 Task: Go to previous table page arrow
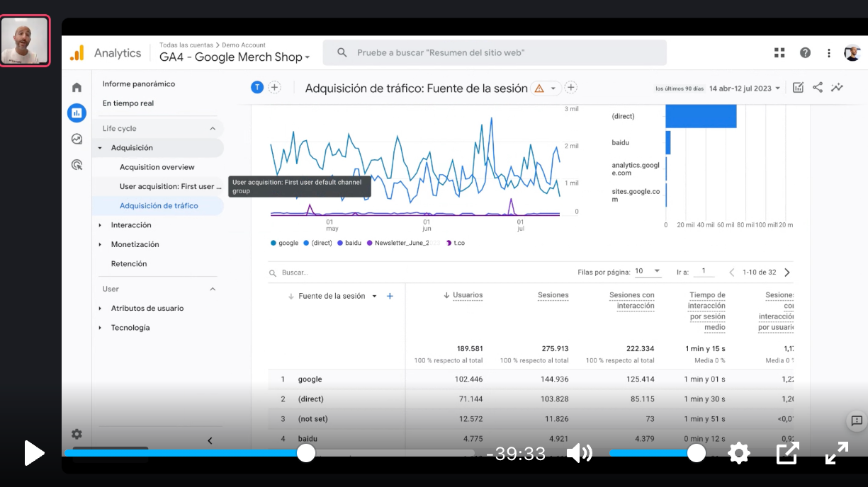[x=732, y=272]
